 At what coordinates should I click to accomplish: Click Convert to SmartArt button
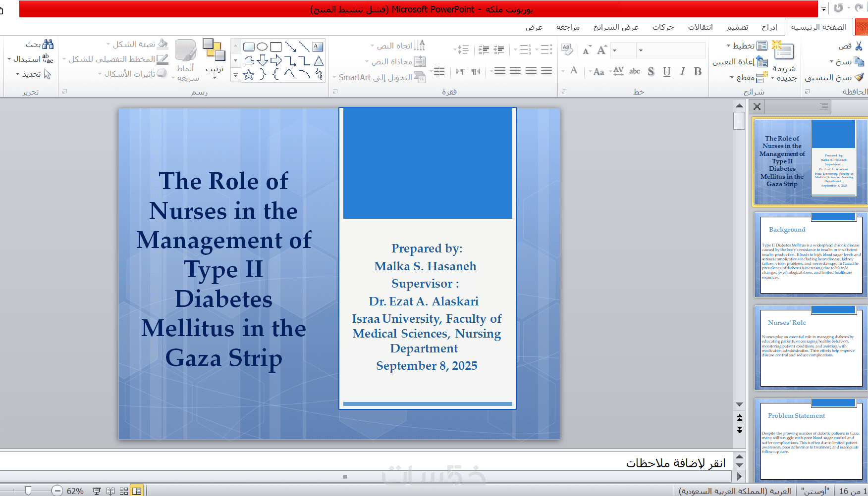pyautogui.click(x=379, y=77)
